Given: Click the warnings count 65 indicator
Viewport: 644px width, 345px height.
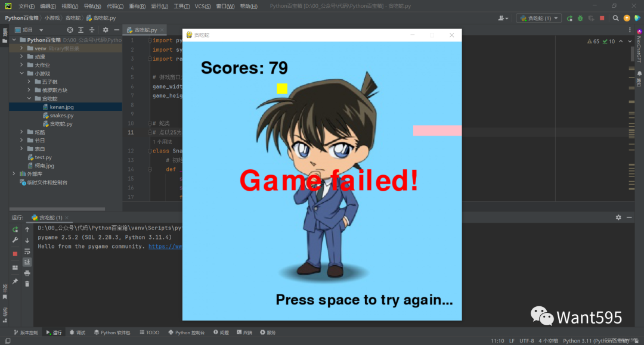Looking at the screenshot, I should (x=593, y=42).
